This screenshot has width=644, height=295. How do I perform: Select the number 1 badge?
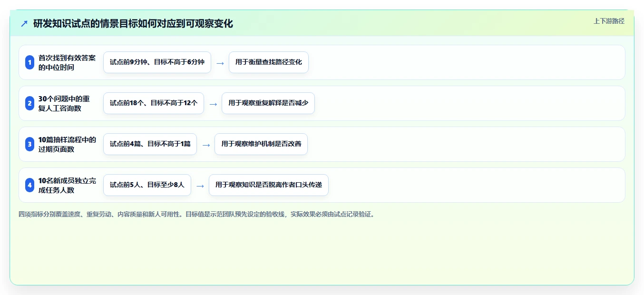coord(29,62)
